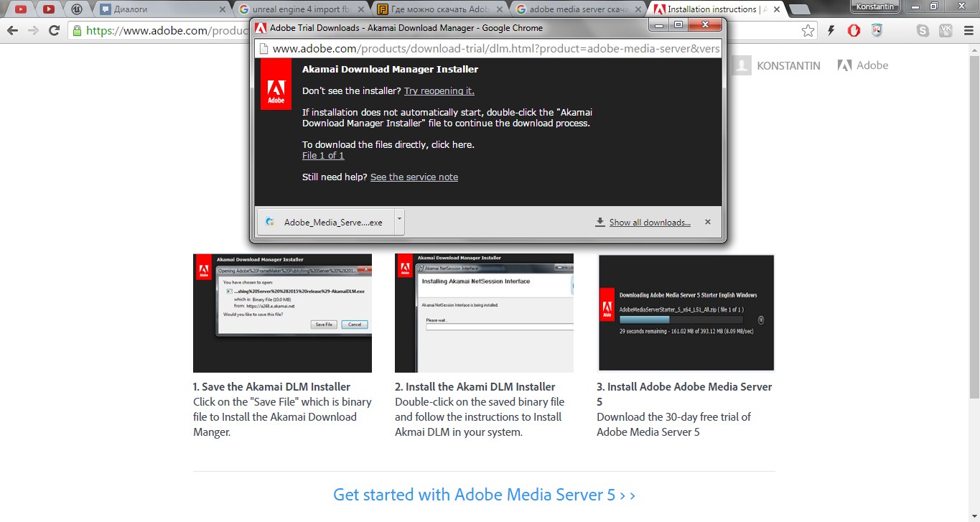This screenshot has width=980, height=522.
Task: Click the Adobe favicon in the popup title bar
Action: (261, 28)
